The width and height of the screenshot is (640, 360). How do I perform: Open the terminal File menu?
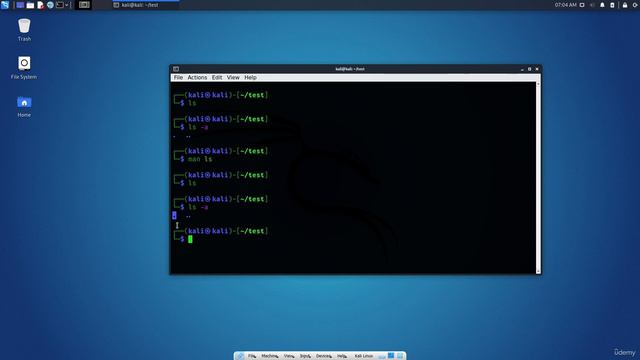(x=178, y=78)
